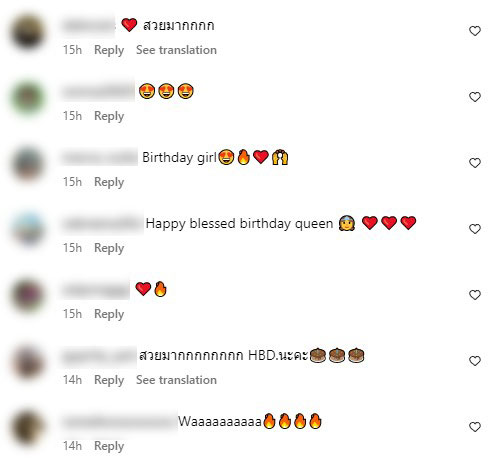Open avatar of 'Happy blessed birthday queen' commenter
Viewport: 492px width, 460px height.
click(x=28, y=230)
